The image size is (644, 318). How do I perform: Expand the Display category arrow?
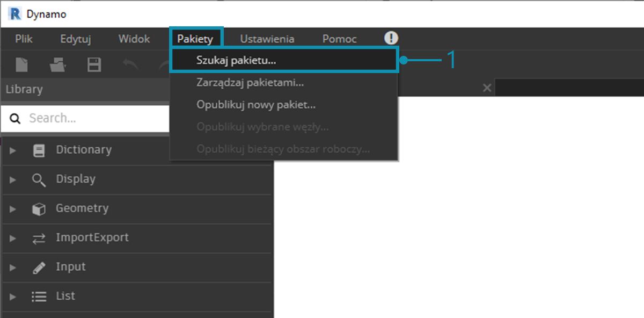pos(13,180)
